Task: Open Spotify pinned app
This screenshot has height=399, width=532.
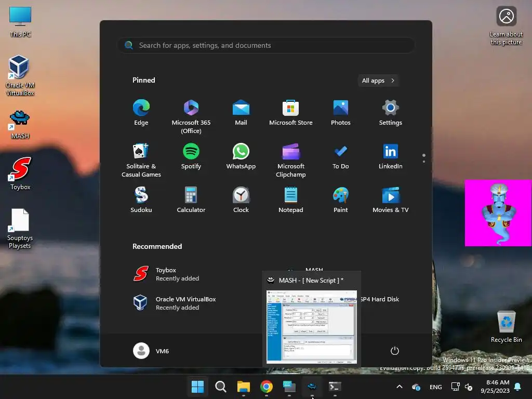Action: 191,157
